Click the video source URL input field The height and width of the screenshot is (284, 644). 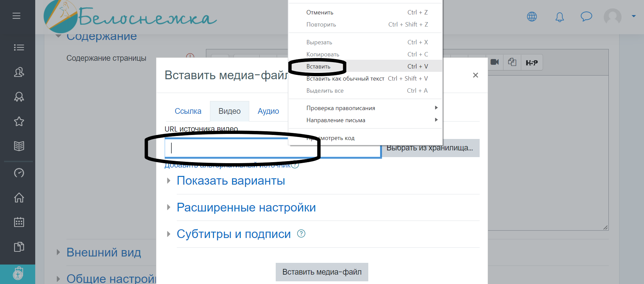(228, 148)
